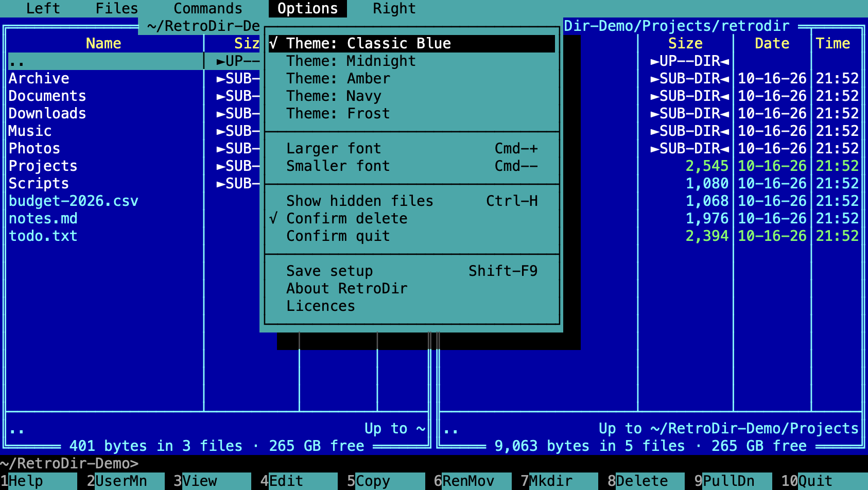Click F5 Copy key button
The height and width of the screenshot is (490, 868).
pos(386,481)
